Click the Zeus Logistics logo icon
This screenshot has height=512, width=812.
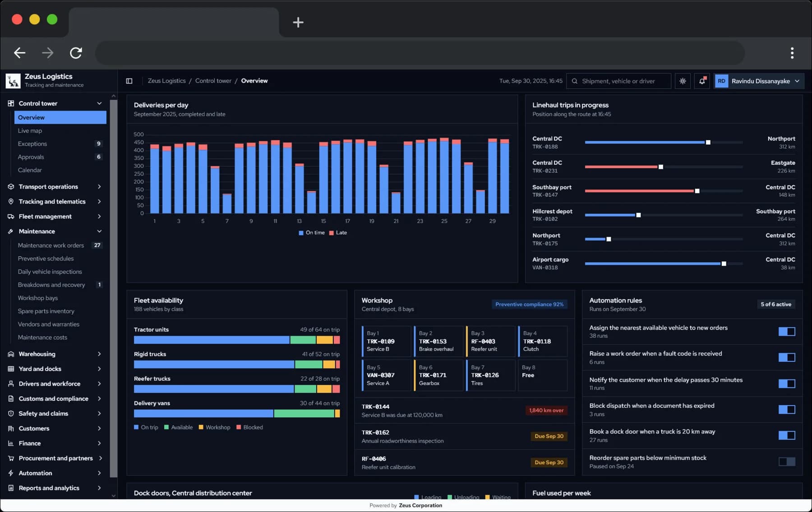[13, 81]
